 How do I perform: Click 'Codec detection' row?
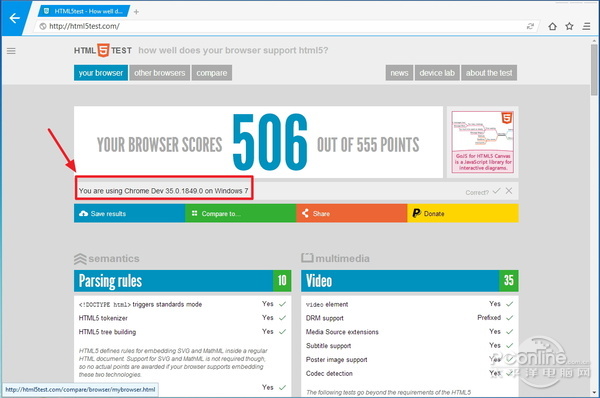[x=409, y=373]
